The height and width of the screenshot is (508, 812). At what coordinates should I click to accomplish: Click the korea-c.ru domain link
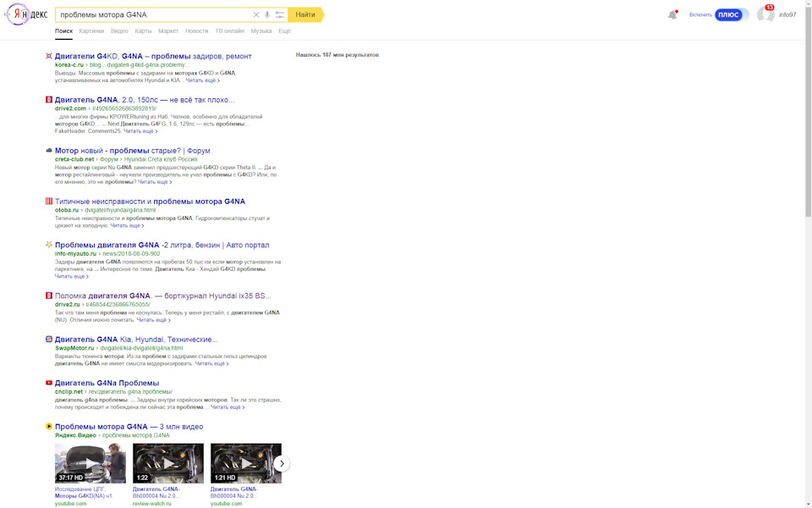coord(69,65)
